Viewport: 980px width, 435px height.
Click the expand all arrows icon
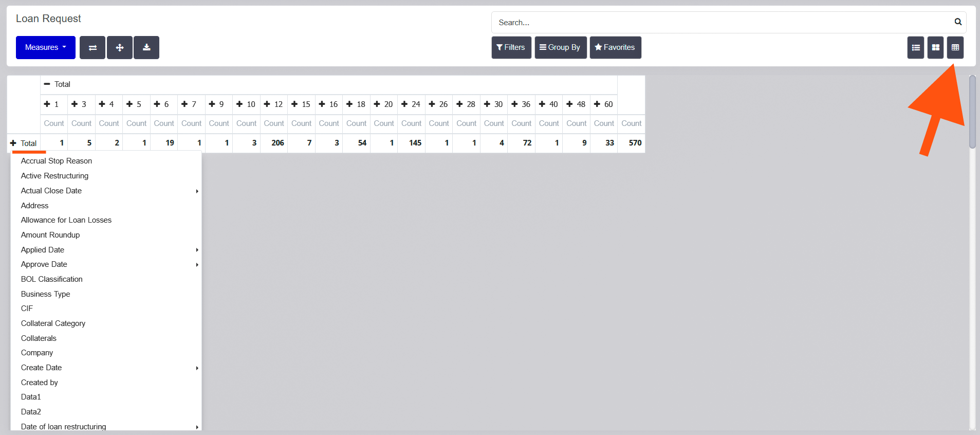(x=120, y=48)
